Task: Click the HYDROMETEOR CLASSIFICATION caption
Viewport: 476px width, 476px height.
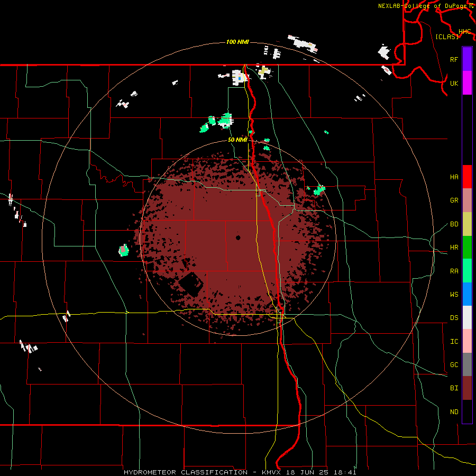Action: (x=185, y=472)
